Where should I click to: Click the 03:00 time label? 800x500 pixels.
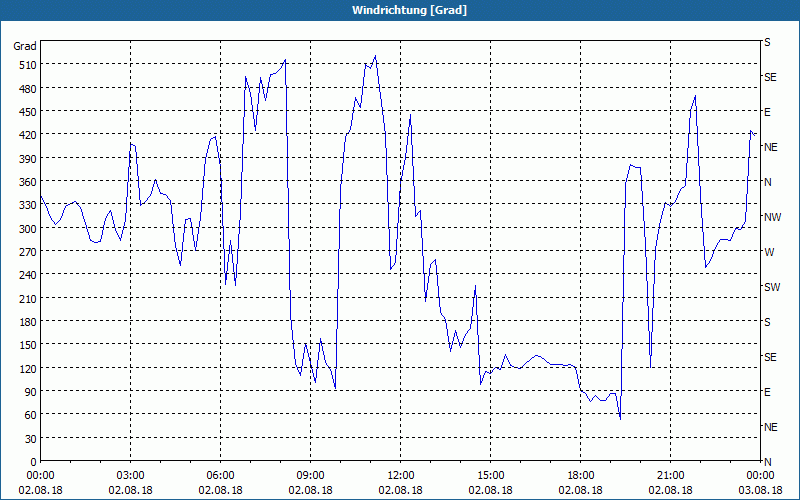click(131, 476)
